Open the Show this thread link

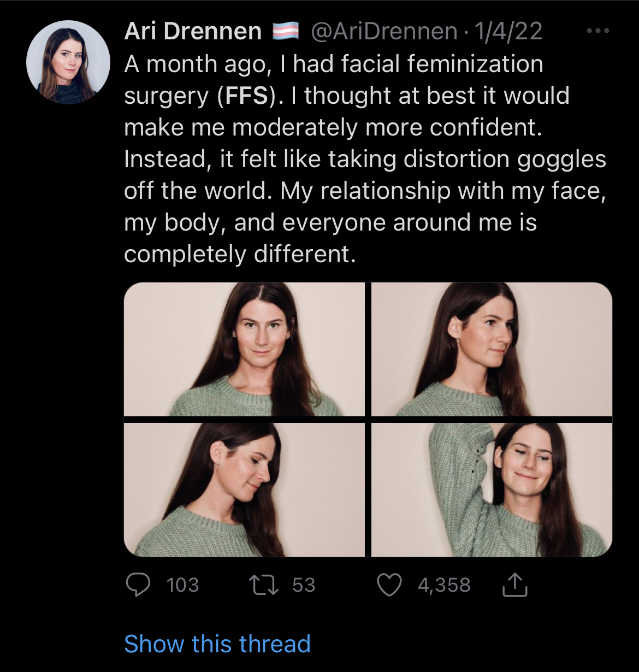(x=217, y=644)
